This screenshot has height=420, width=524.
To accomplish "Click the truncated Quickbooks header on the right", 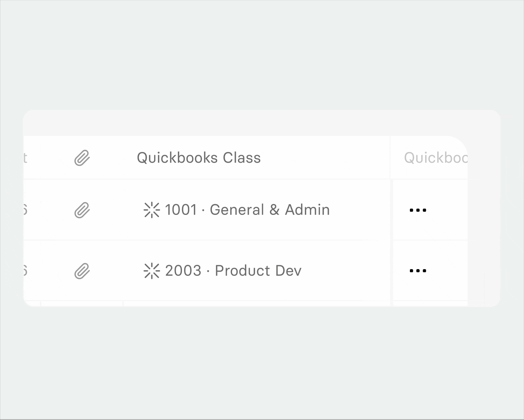I will click(x=436, y=158).
